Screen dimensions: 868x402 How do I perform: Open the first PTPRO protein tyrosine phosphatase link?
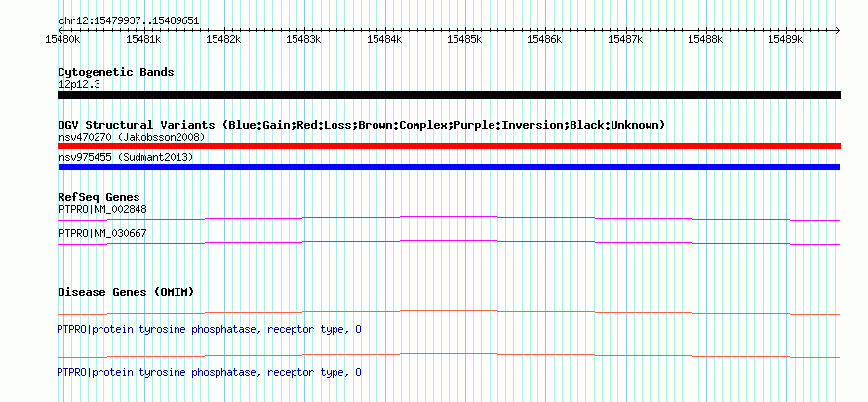pos(210,330)
